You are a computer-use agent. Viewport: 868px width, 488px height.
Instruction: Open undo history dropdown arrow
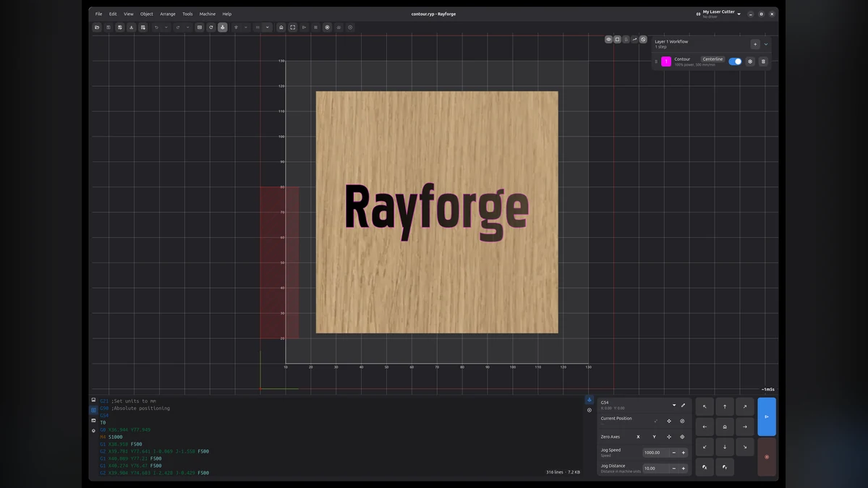(x=166, y=27)
